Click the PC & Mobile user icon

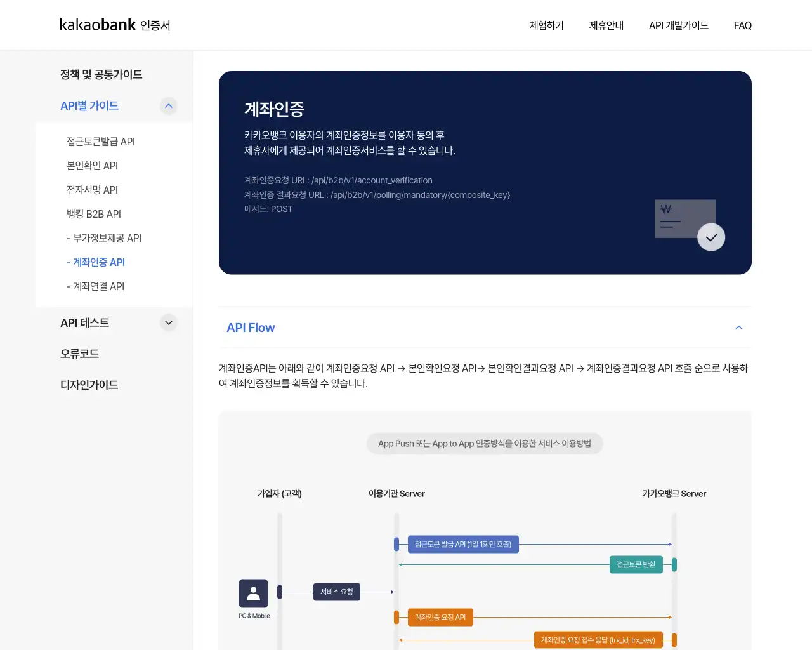(253, 594)
